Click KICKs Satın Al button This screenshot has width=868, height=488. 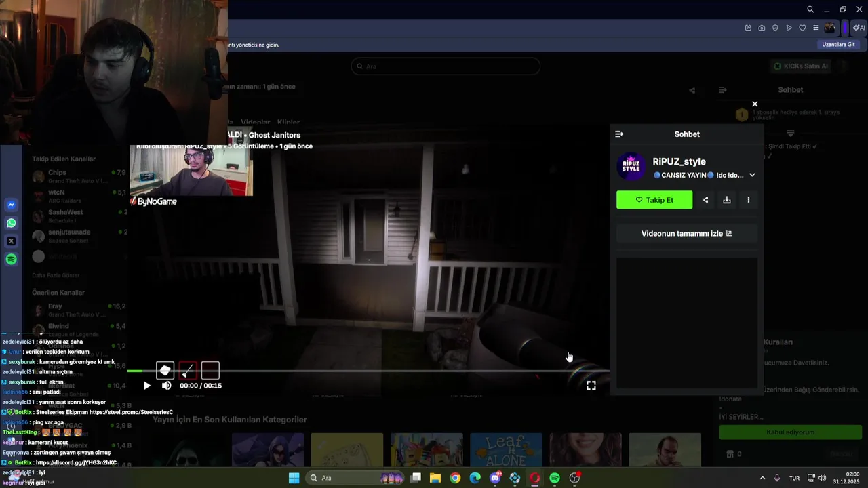[801, 66]
